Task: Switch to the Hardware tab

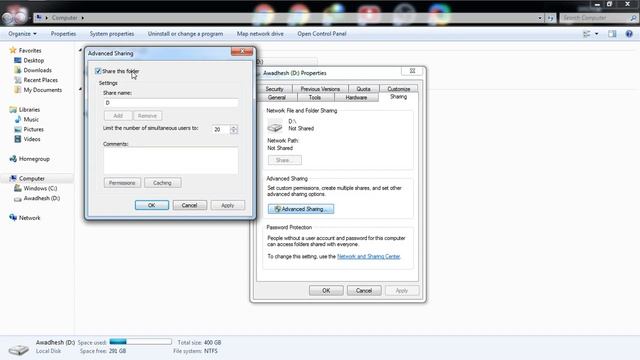Action: [356, 98]
